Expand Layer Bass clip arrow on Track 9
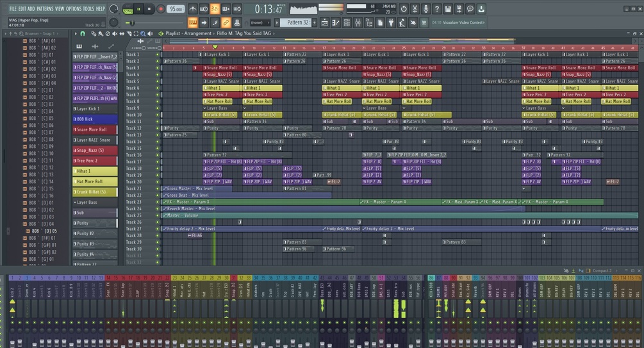The height and width of the screenshot is (348, 644). coord(204,108)
